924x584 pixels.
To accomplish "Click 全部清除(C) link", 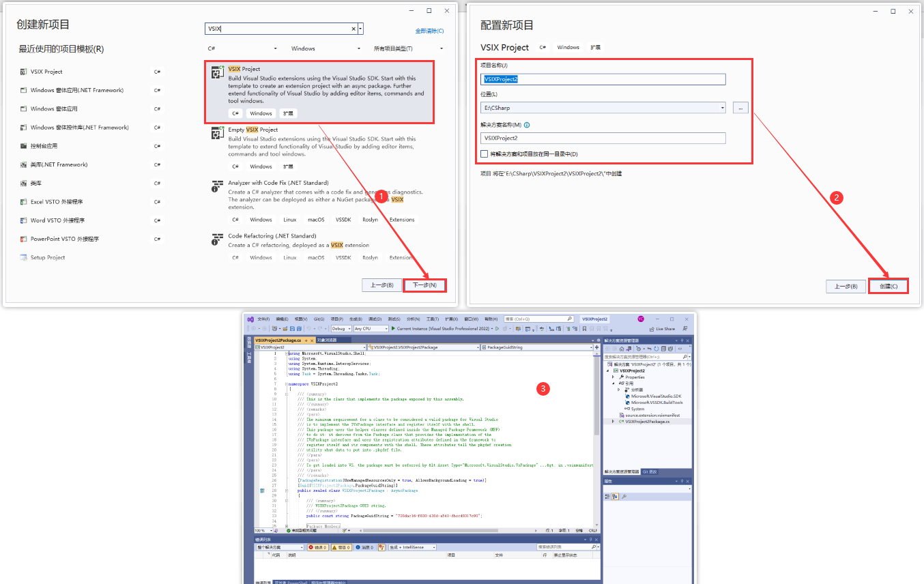I will point(430,31).
